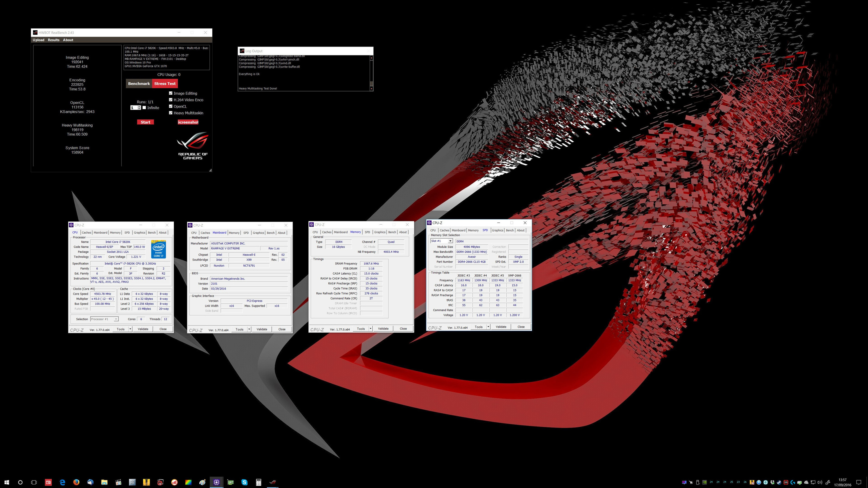Open the red benchmark bars taskbar icon

coord(174,482)
